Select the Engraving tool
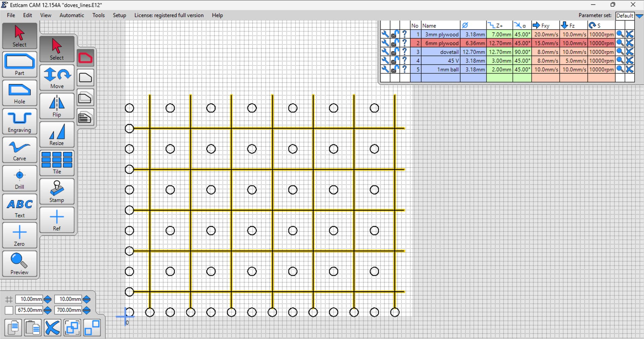Screen dimensions: 644x339 click(19, 121)
